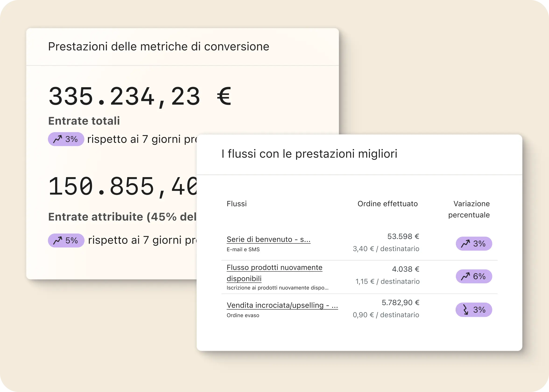Click the Flussi column header
Image resolution: width=549 pixels, height=392 pixels.
237,204
